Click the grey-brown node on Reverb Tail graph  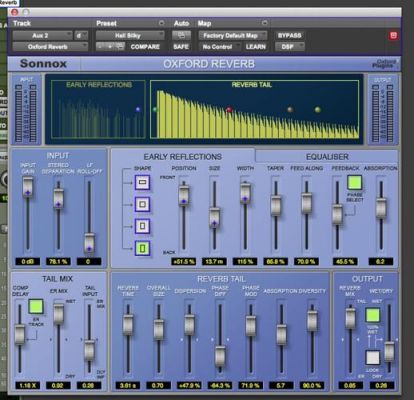pyautogui.click(x=290, y=109)
